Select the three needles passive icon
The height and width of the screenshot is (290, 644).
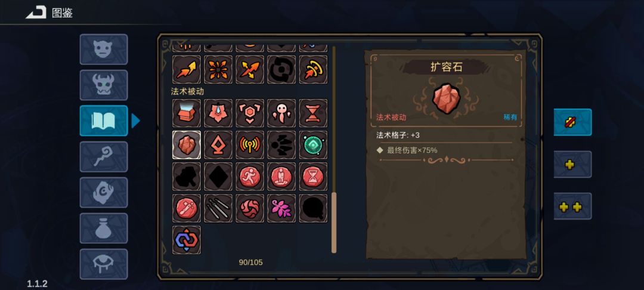[218, 208]
